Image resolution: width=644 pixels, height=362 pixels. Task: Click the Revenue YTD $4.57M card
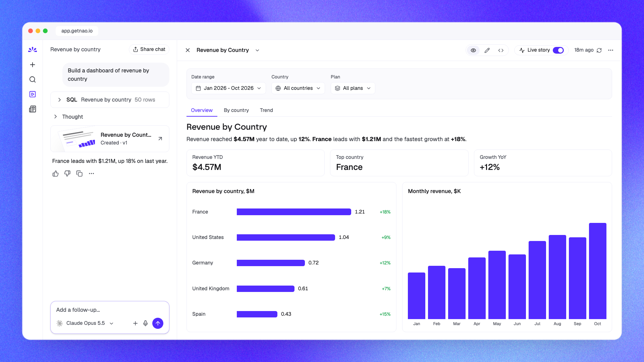tap(255, 163)
